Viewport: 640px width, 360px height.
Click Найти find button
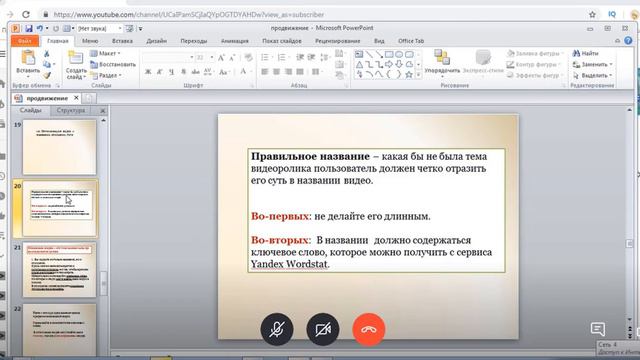586,53
